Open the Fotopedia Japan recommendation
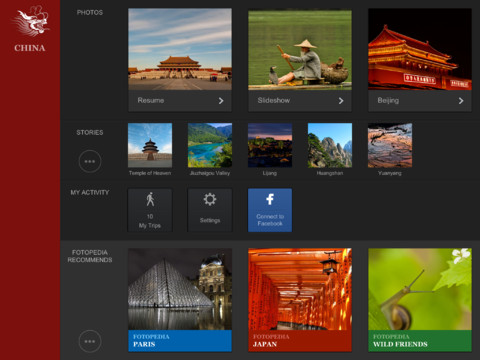 pos(300,300)
